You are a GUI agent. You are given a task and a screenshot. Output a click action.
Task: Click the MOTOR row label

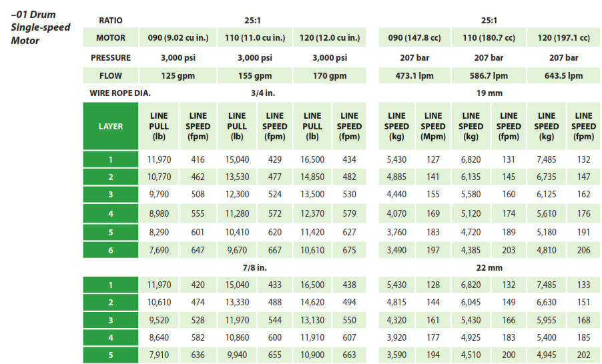click(x=111, y=38)
